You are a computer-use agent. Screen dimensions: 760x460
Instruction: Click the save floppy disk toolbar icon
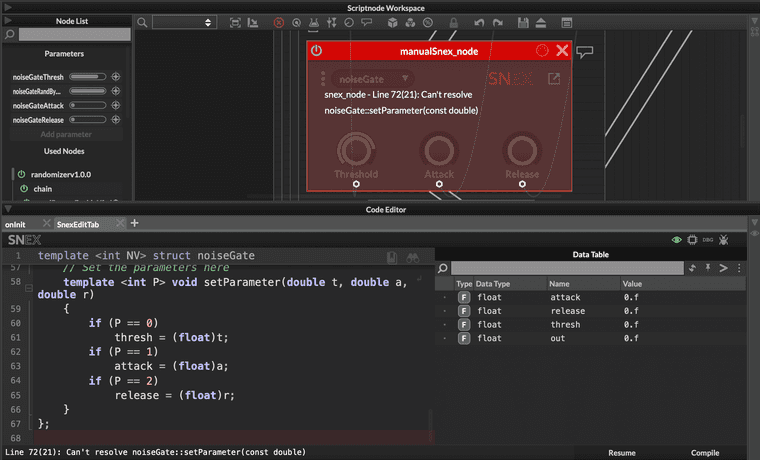524,22
